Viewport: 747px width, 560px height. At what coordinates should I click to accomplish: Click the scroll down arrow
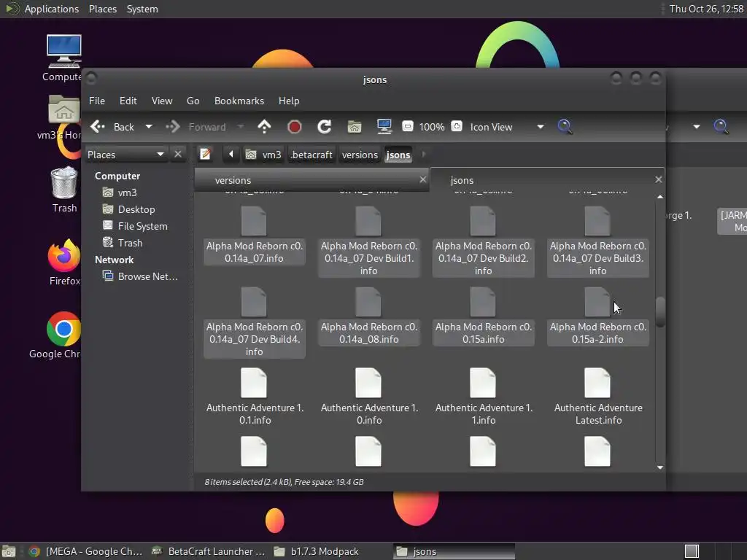coord(659,467)
